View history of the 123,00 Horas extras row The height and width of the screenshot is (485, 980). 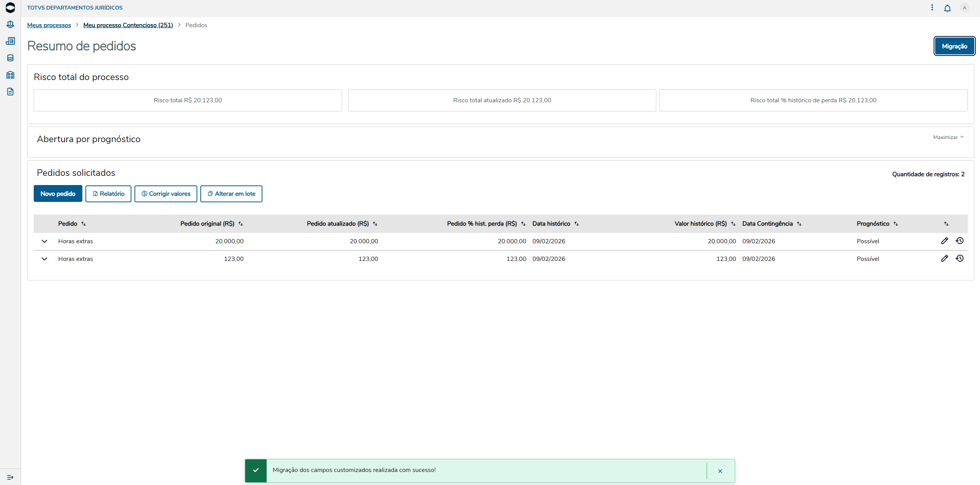click(959, 258)
